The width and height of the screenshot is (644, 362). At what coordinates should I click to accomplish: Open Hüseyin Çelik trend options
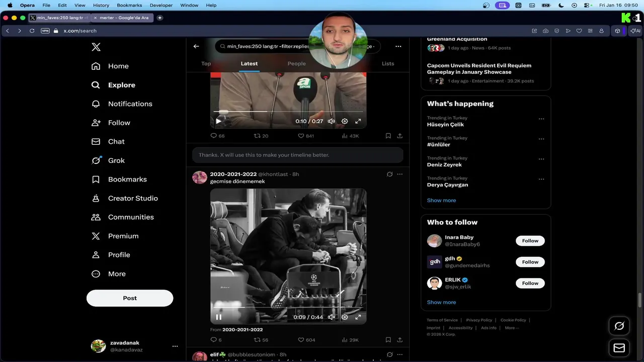click(541, 119)
